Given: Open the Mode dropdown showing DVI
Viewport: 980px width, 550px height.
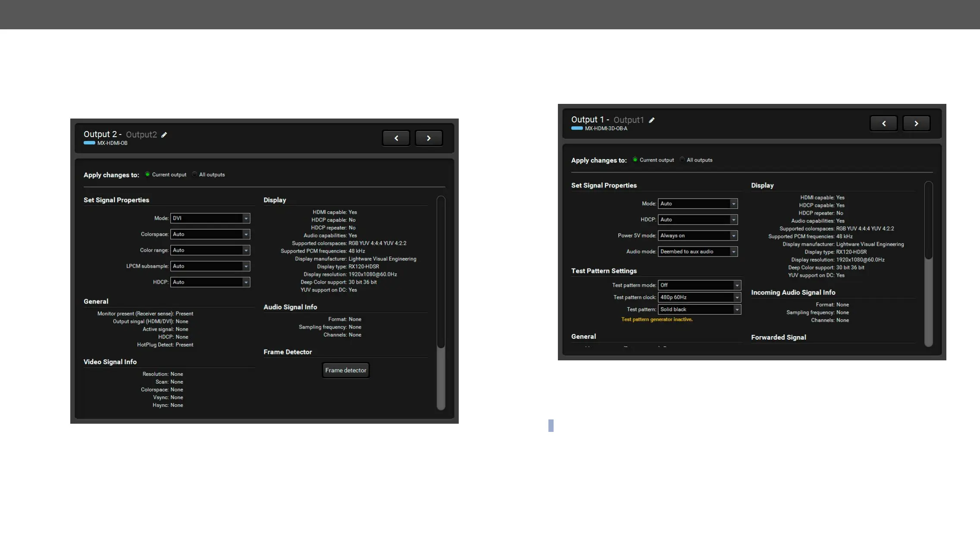Looking at the screenshot, I should pyautogui.click(x=210, y=219).
